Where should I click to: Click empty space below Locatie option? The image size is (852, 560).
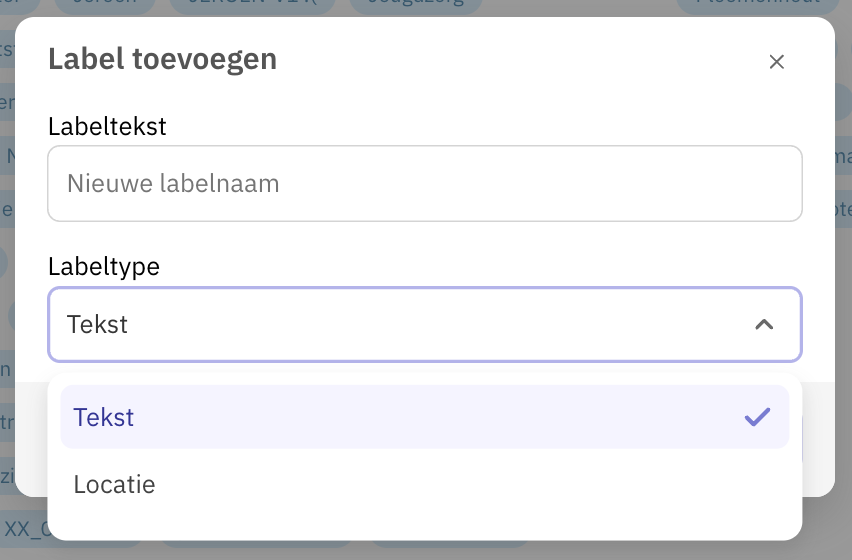(x=424, y=528)
